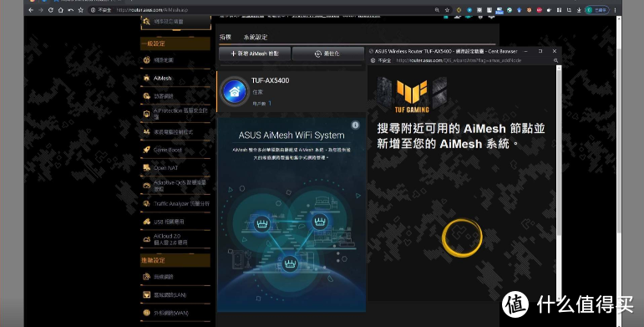Open Traffic Analyzer 流量分析
The image size is (644, 327).
175,203
